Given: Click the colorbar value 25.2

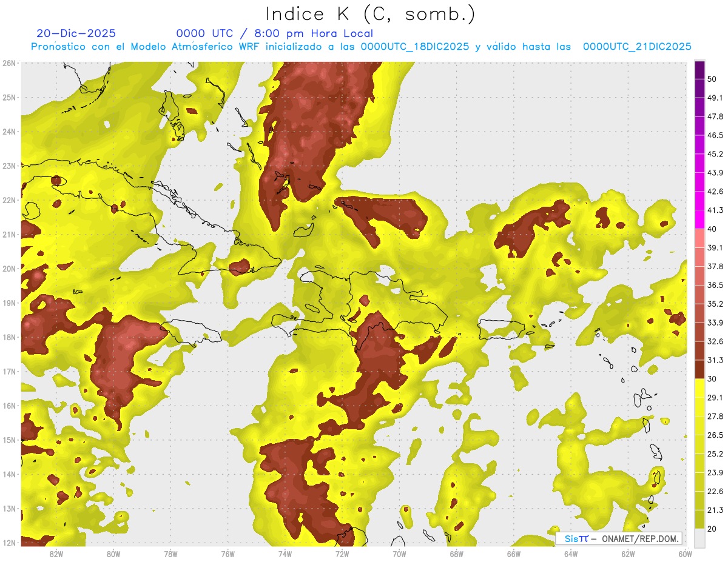Looking at the screenshot, I should point(715,453).
